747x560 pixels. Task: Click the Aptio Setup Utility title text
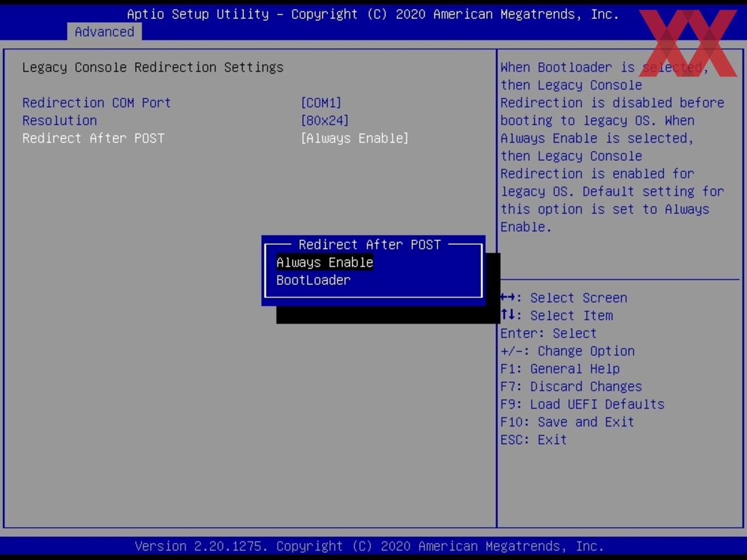click(x=373, y=14)
